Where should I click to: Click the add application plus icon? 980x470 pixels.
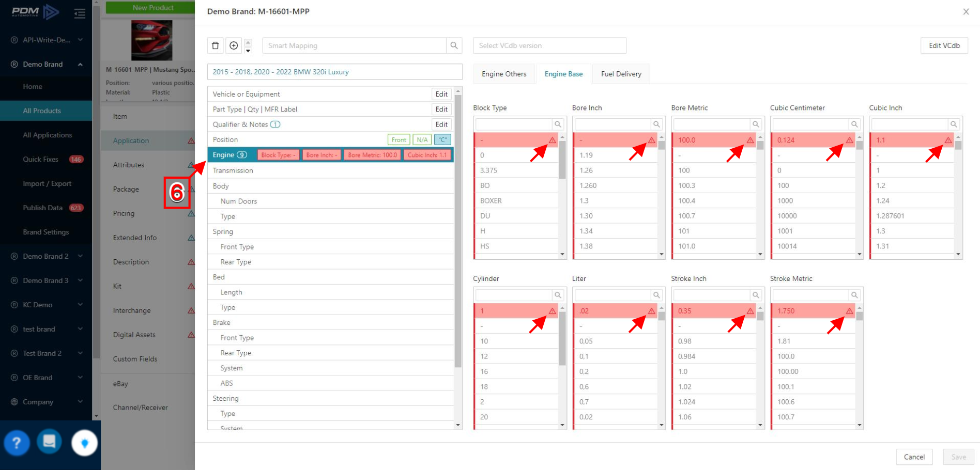[x=234, y=45]
